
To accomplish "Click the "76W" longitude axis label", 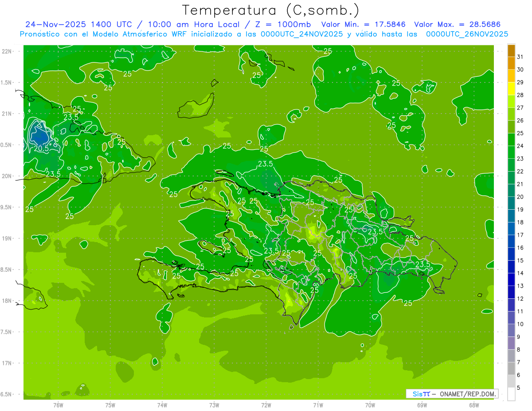I will coord(58,405).
